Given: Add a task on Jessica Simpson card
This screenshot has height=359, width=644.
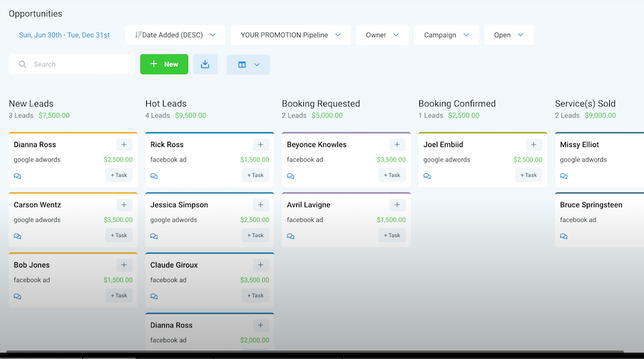Looking at the screenshot, I should [x=256, y=235].
